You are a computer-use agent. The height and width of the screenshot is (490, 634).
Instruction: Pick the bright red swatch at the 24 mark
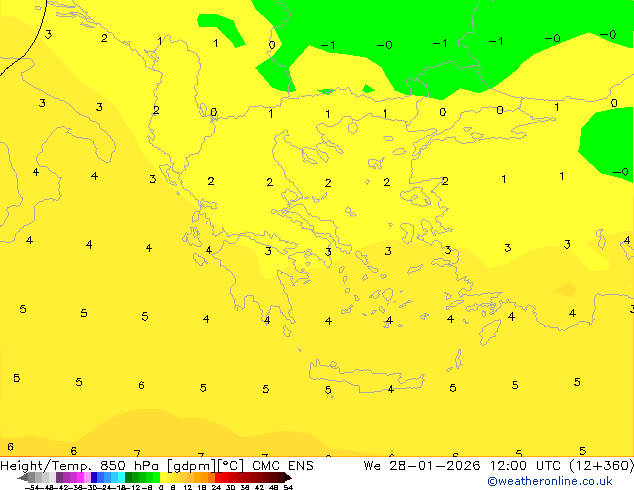coord(219,478)
